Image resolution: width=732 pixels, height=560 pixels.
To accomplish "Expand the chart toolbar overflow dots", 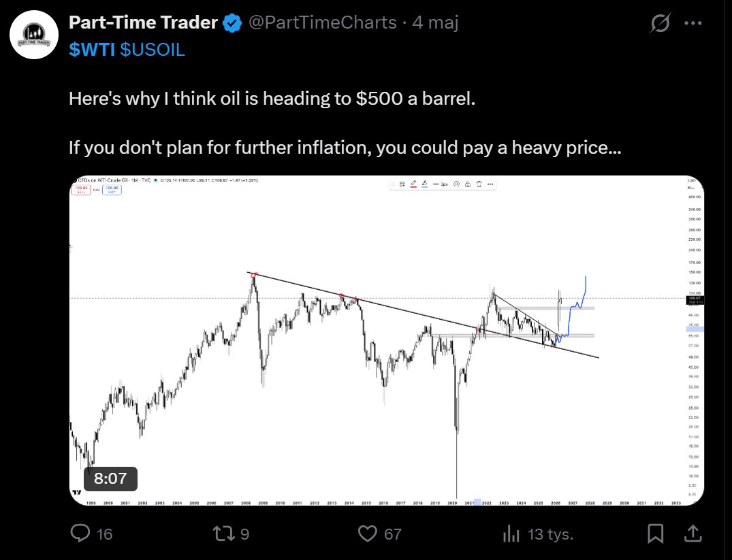I will click(490, 184).
